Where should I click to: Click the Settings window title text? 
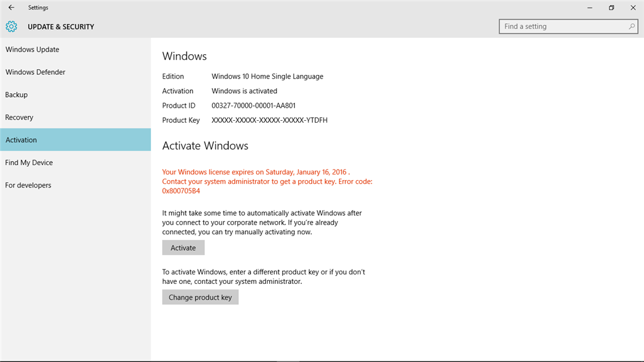click(38, 8)
